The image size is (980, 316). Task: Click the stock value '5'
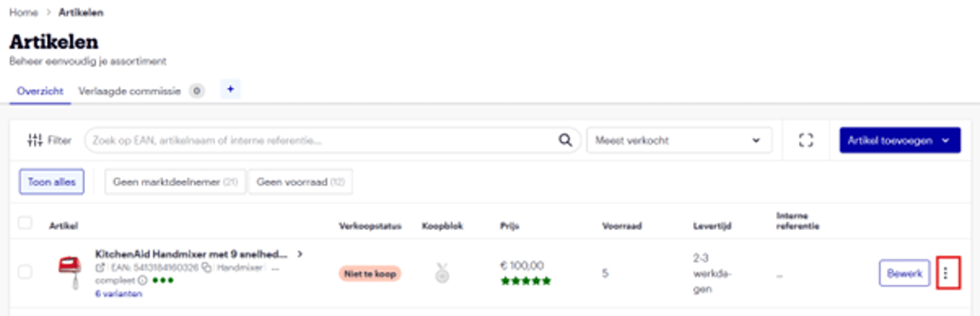[x=605, y=273]
